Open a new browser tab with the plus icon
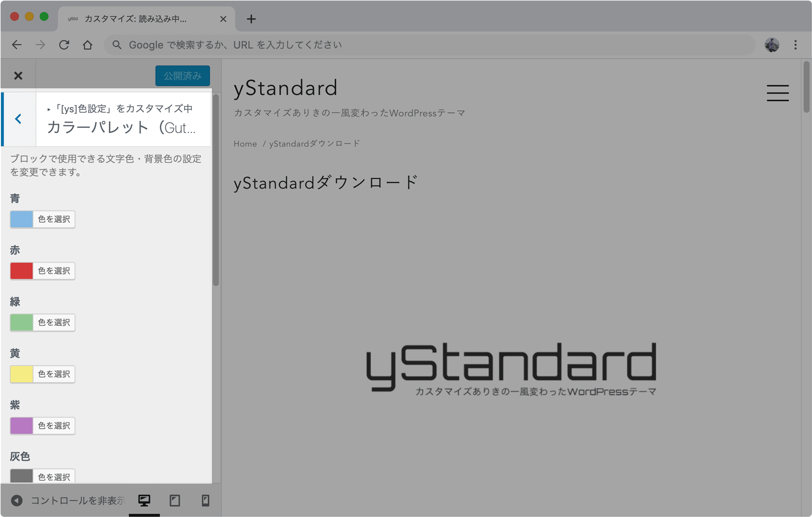The image size is (812, 517). [251, 19]
